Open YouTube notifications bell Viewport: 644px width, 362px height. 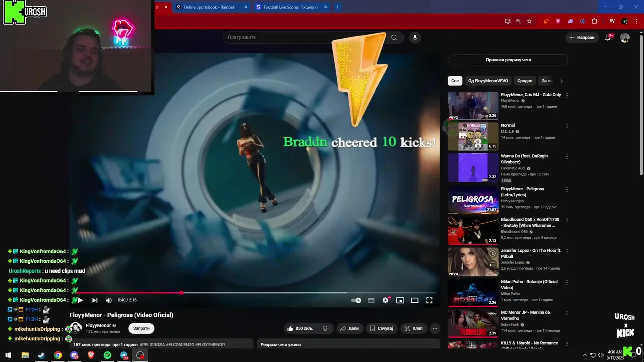(608, 38)
